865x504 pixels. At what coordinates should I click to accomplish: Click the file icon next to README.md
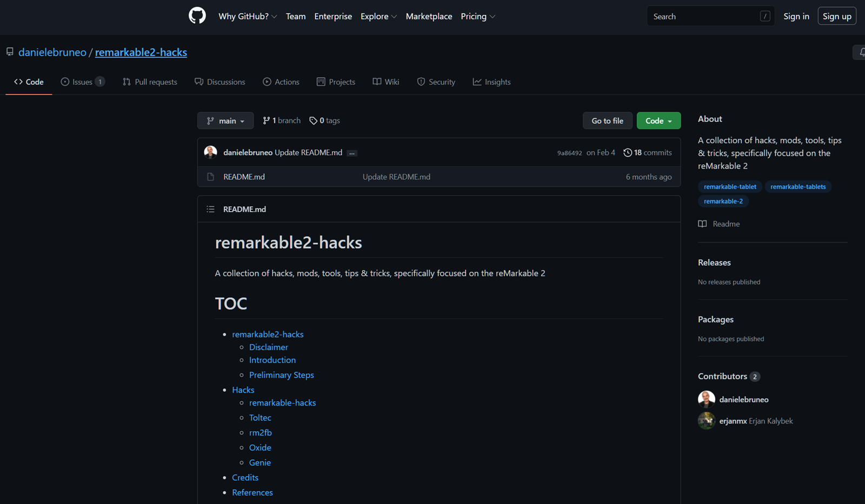tap(211, 177)
